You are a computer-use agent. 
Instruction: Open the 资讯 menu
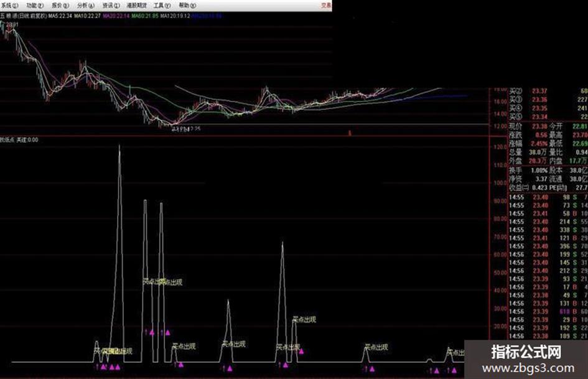click(x=111, y=5)
